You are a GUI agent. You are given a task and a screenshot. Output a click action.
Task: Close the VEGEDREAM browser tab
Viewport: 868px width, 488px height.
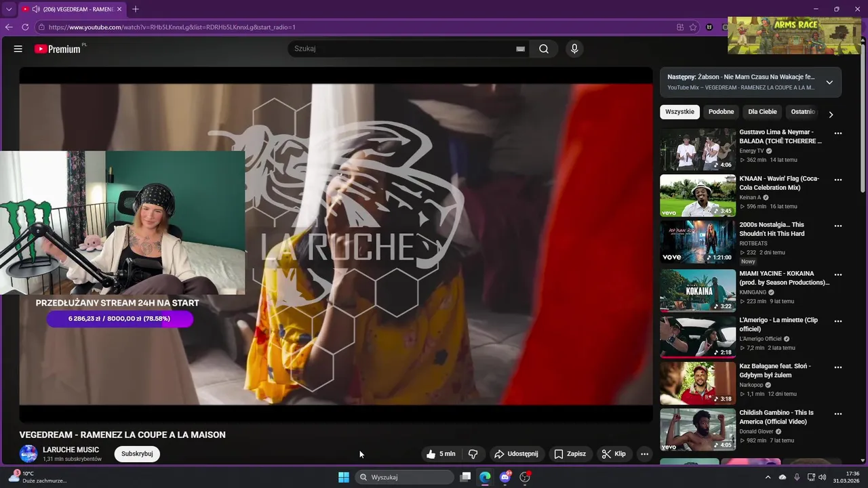pyautogui.click(x=119, y=9)
